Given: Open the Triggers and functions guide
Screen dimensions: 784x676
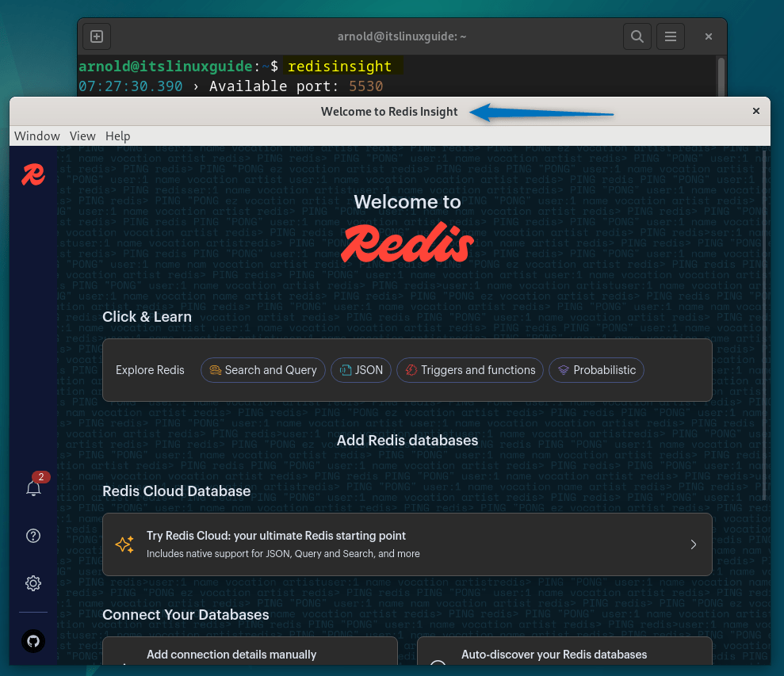Looking at the screenshot, I should [x=470, y=370].
